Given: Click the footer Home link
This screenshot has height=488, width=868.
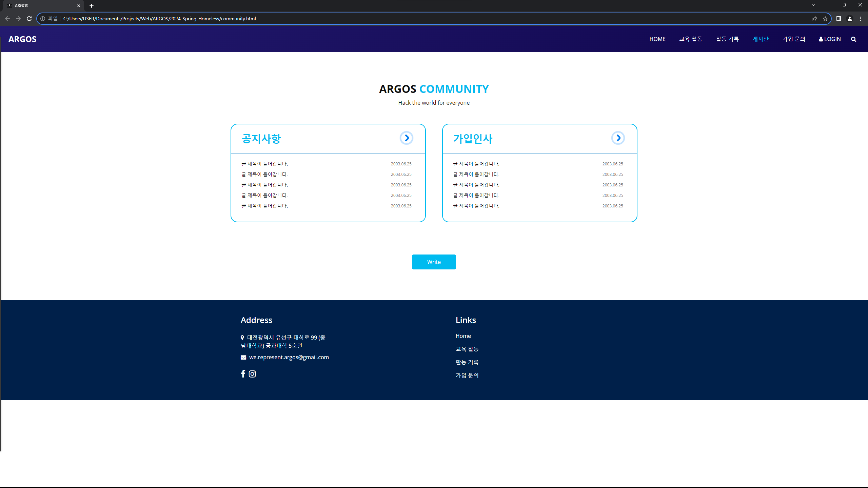Looking at the screenshot, I should (463, 336).
